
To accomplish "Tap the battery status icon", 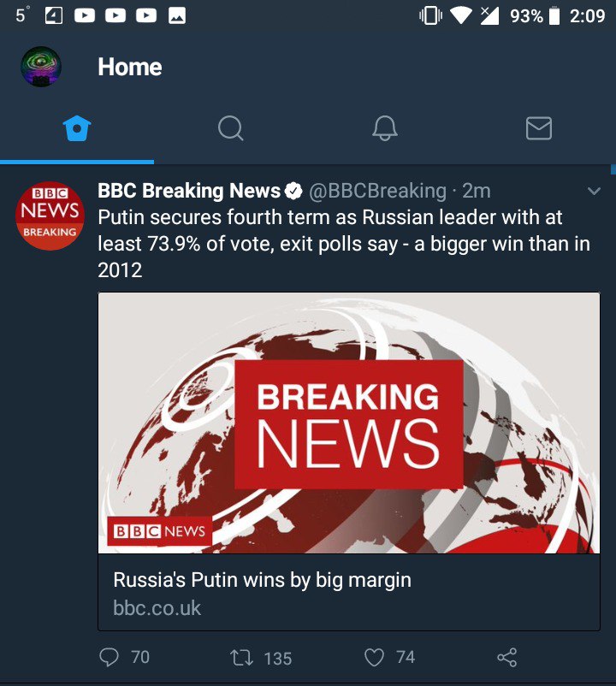I will 554,15.
